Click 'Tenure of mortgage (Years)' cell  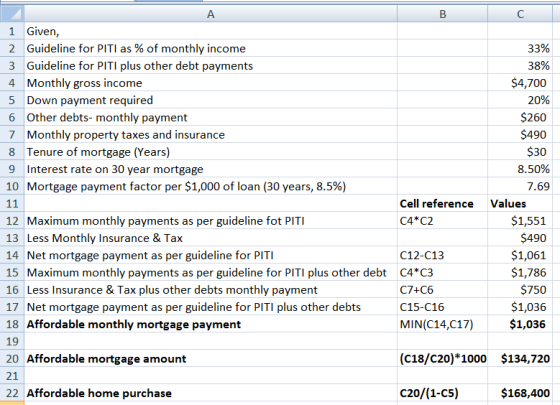point(211,152)
